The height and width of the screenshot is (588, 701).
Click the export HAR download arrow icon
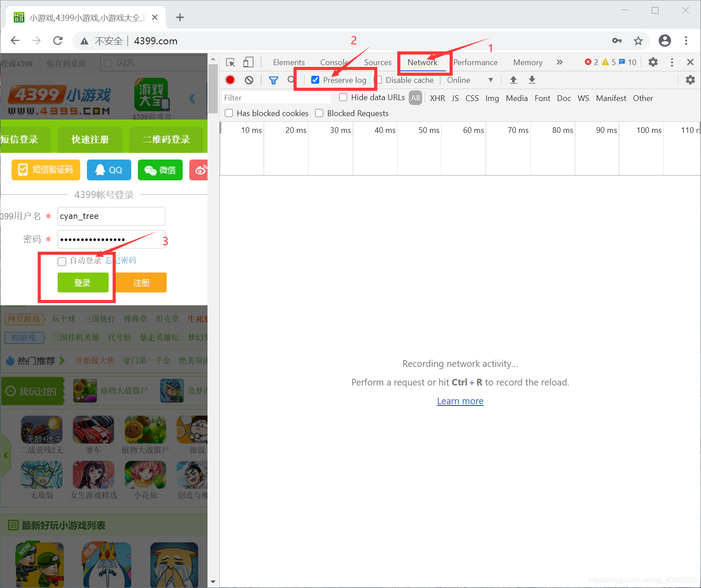coord(532,80)
